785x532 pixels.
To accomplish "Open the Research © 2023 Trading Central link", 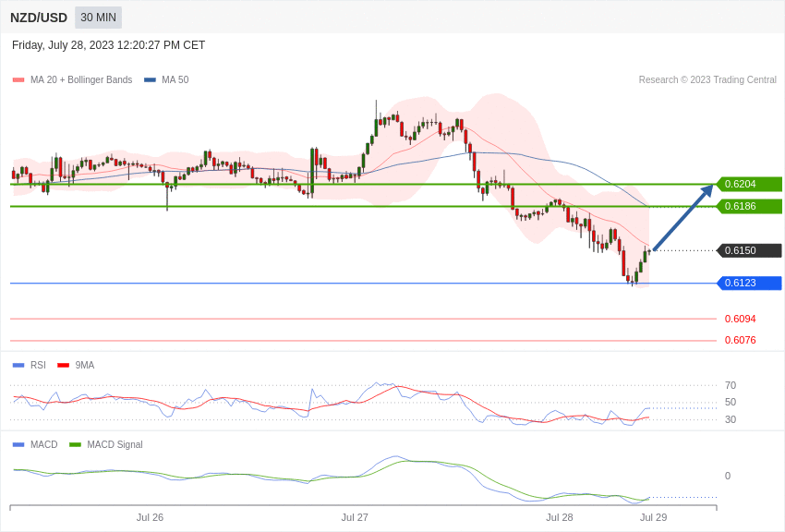I will coord(707,80).
